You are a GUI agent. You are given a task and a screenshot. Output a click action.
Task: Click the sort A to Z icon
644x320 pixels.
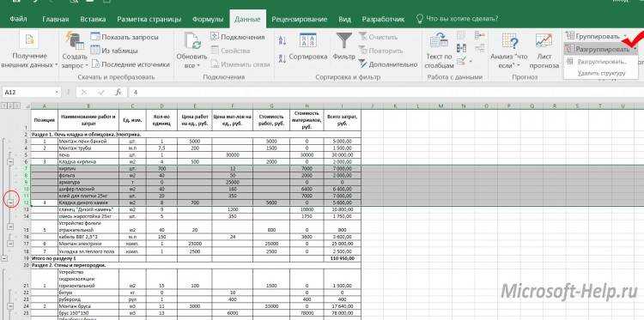tap(283, 40)
